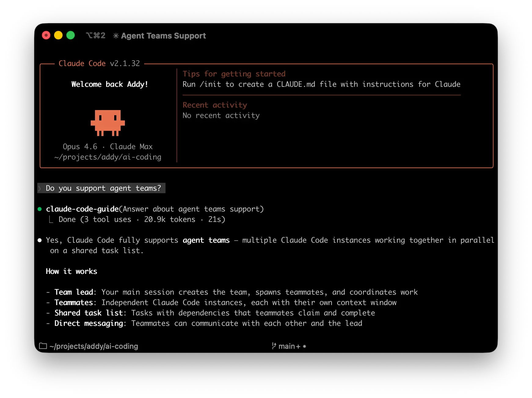Image resolution: width=532 pixels, height=398 pixels.
Task: Click the folder icon in status bar
Action: point(43,346)
